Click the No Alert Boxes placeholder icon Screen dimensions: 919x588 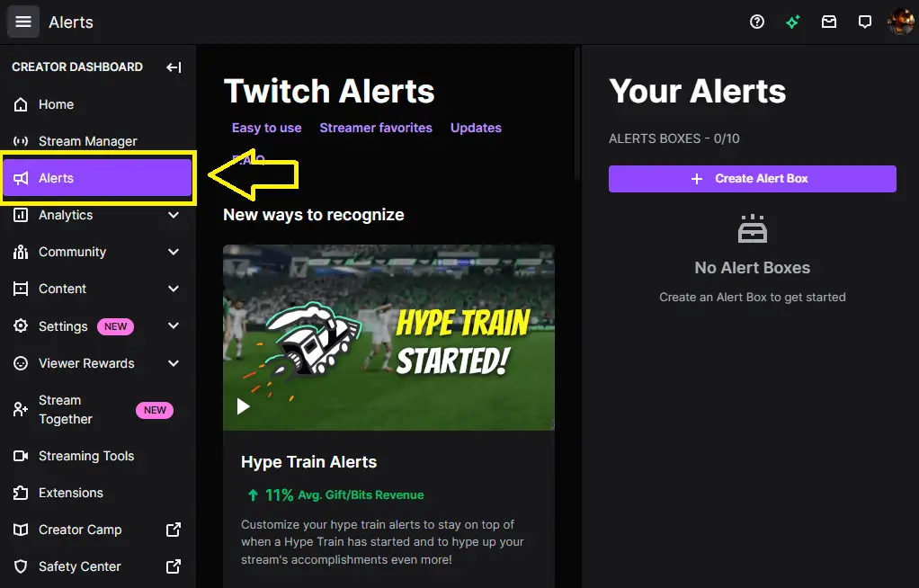(753, 228)
